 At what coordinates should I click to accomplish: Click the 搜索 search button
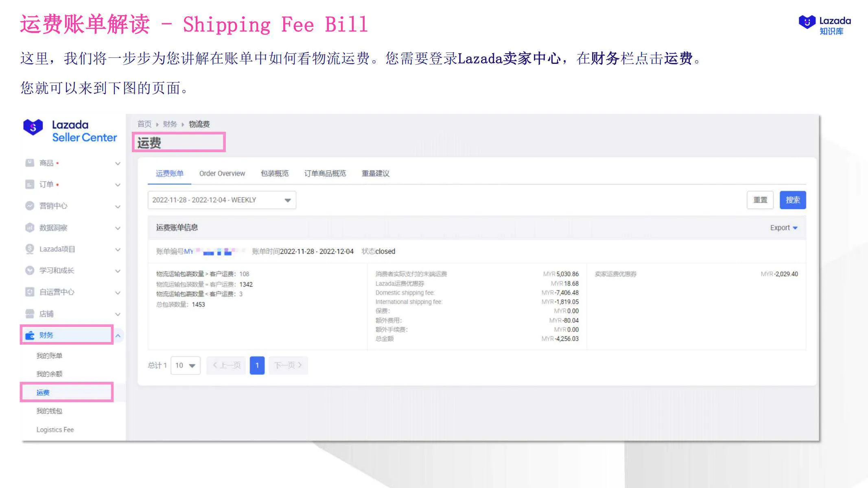click(x=792, y=200)
